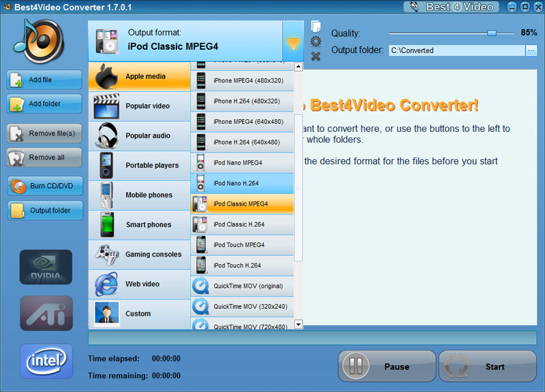Screen dimensions: 545x392
Task: Select the Popular video category
Action: 140,106
